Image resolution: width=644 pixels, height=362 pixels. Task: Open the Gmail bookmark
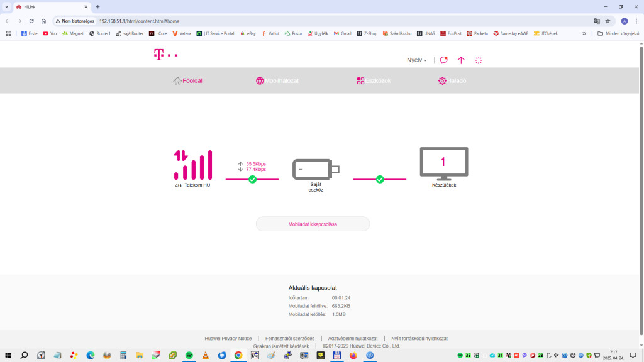tap(343, 34)
